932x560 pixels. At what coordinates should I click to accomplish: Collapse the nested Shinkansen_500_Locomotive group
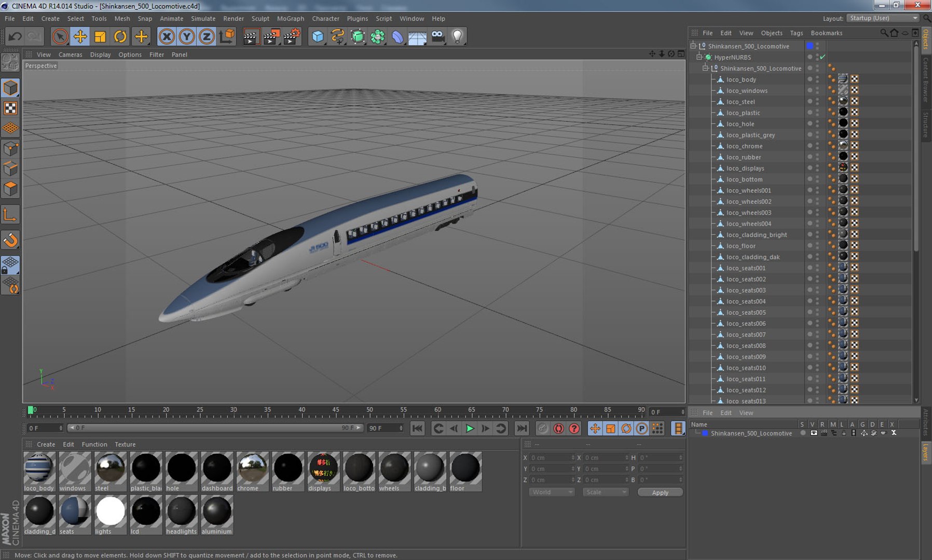point(705,68)
